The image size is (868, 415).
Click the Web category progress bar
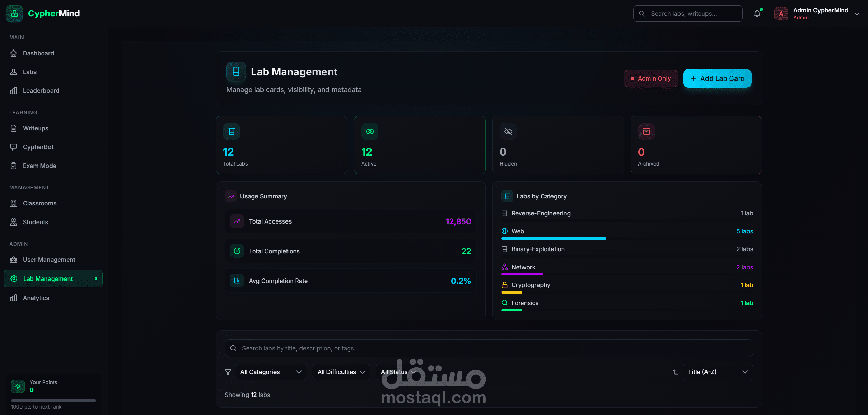(554, 238)
